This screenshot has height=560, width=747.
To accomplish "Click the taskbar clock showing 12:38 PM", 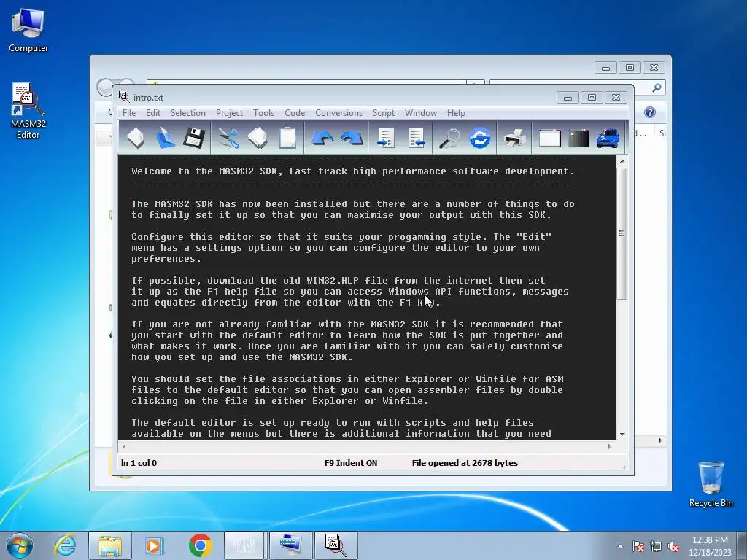I will (x=710, y=546).
